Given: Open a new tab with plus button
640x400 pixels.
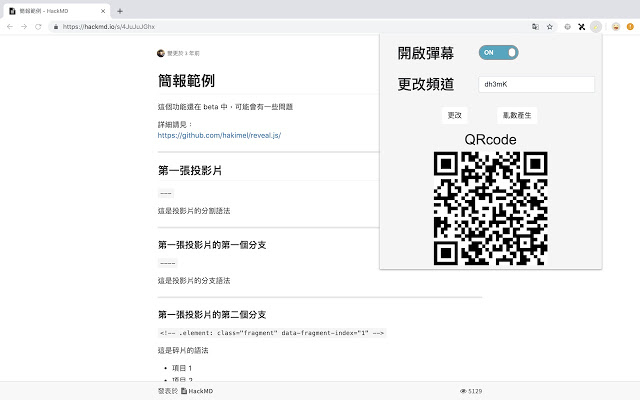Looking at the screenshot, I should coord(120,11).
